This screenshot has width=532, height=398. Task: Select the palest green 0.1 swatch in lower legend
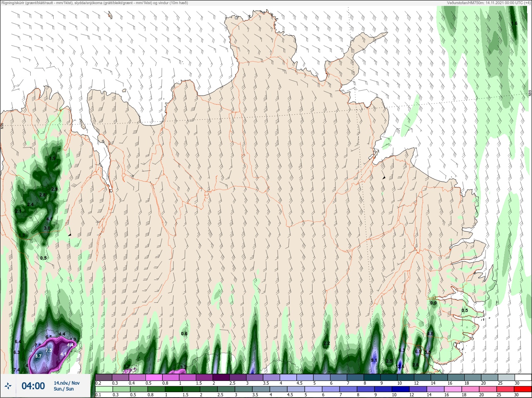pos(104,389)
